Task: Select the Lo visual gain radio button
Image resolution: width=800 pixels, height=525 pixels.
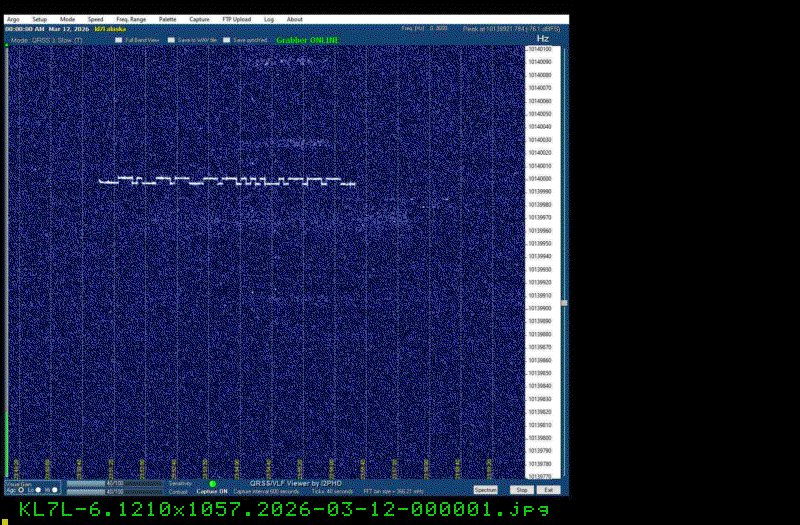Action: click(37, 490)
